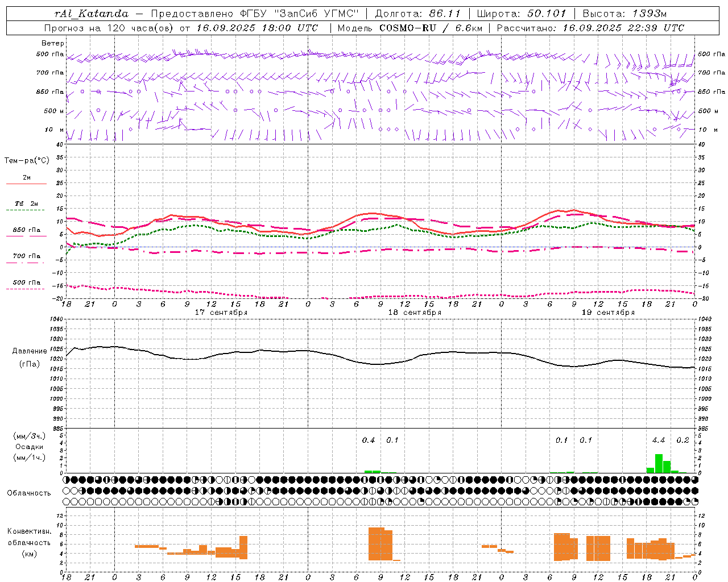Image resolution: width=728 pixels, height=582 pixels.
Task: Select the 'Модель COSMO-RU / 6.6км' label
Action: [x=409, y=28]
